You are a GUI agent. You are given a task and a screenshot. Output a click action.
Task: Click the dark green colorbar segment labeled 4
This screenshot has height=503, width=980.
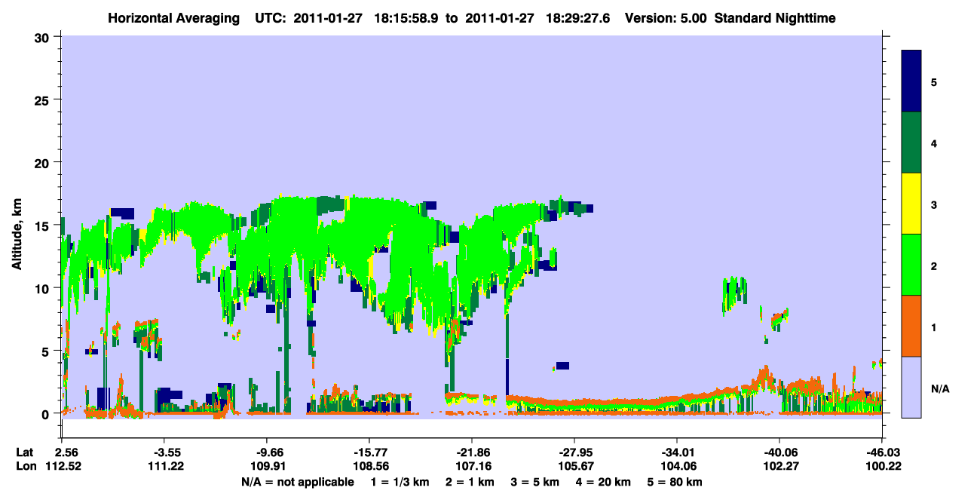911,143
